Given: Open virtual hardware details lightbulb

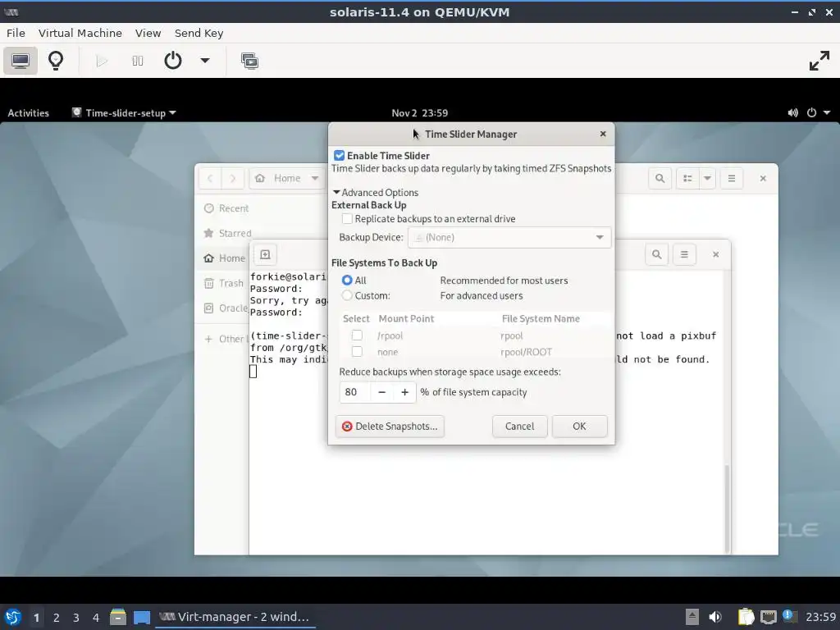Looking at the screenshot, I should coord(56,61).
